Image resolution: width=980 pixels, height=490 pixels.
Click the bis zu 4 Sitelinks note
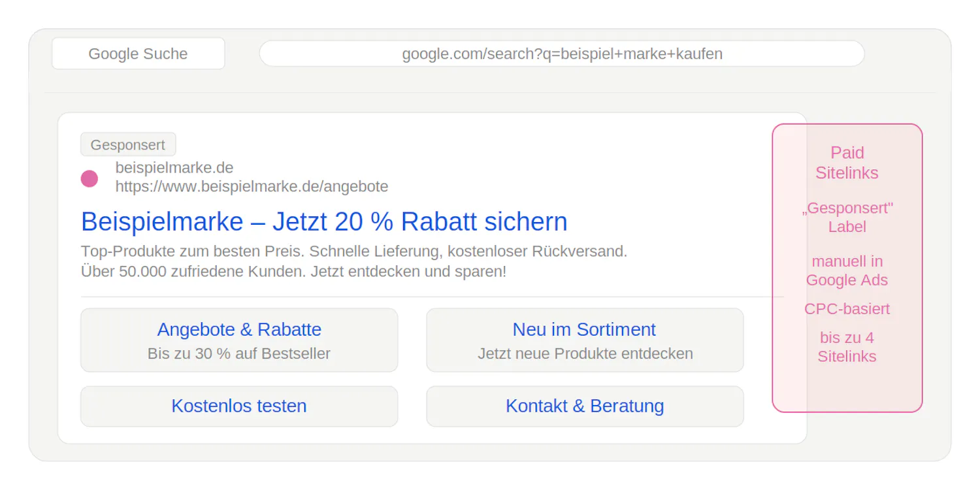(847, 347)
